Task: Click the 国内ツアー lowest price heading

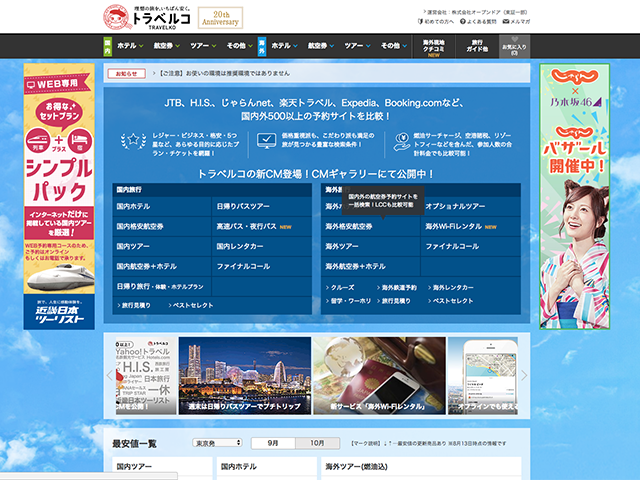Action: (x=134, y=466)
